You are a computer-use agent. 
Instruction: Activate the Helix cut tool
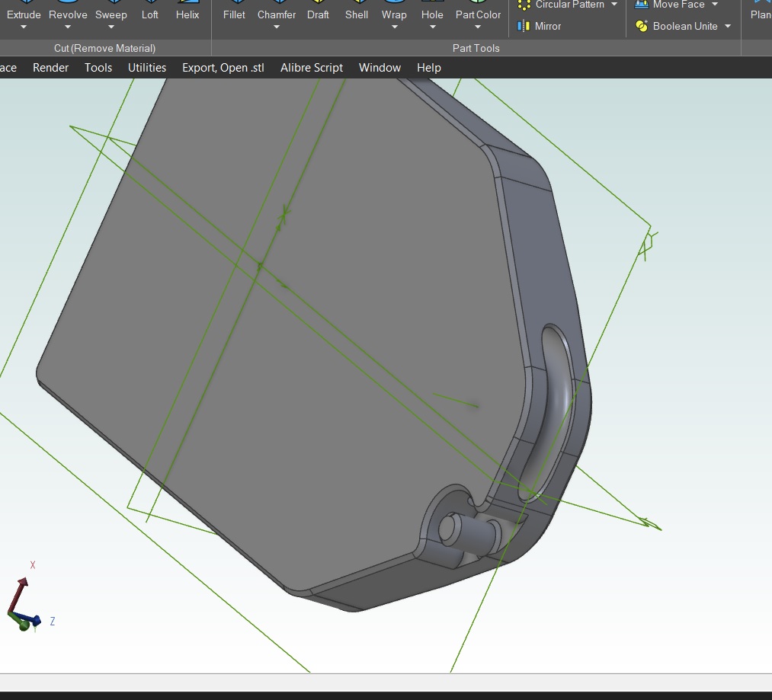coord(187,14)
